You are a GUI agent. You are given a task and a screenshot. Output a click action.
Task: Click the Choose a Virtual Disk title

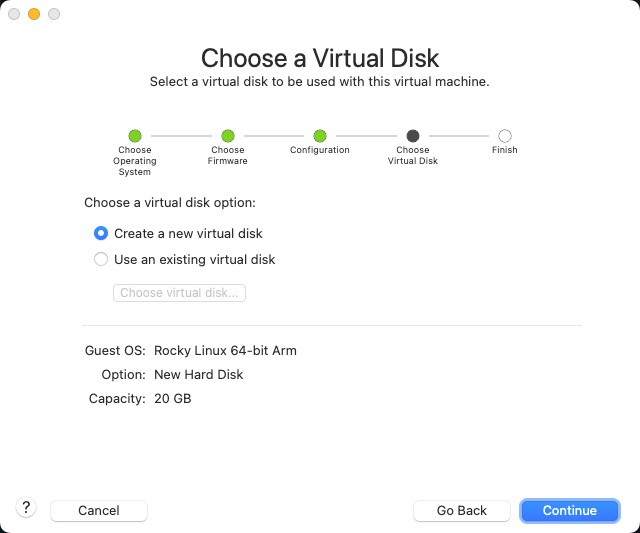coord(320,57)
